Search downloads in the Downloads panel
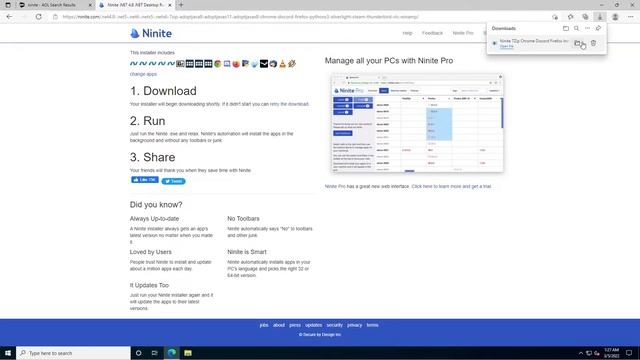640x360 pixels. (x=576, y=28)
